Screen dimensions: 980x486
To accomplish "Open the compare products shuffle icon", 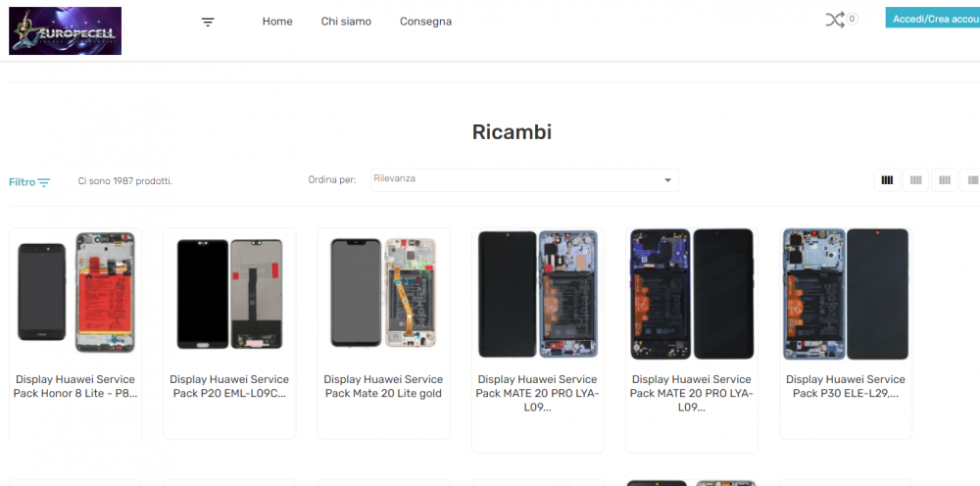I will click(x=835, y=20).
